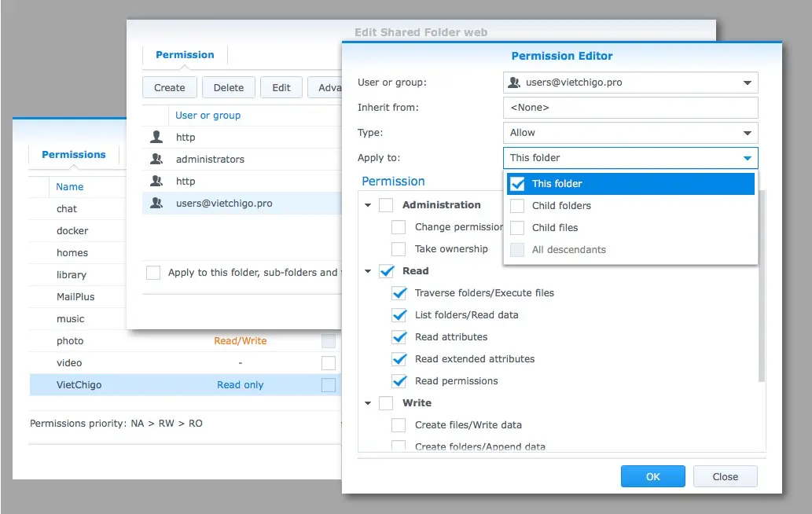The width and height of the screenshot is (812, 514).
Task: Click the Read only value in VietChigo row
Action: (x=241, y=384)
